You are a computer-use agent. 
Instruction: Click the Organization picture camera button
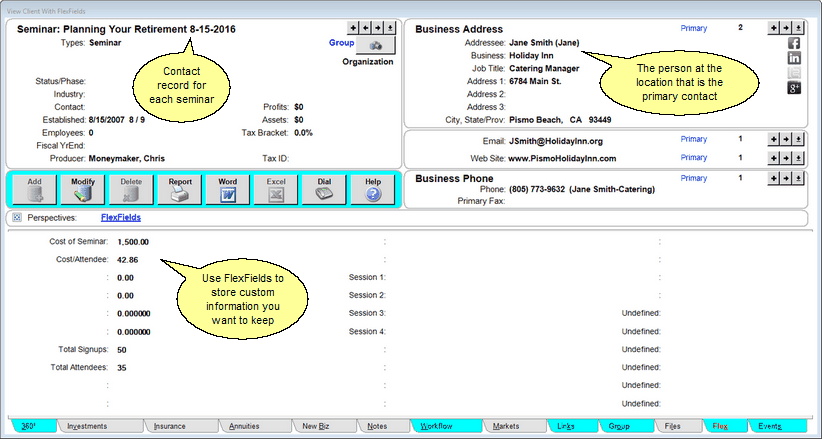pyautogui.click(x=375, y=46)
